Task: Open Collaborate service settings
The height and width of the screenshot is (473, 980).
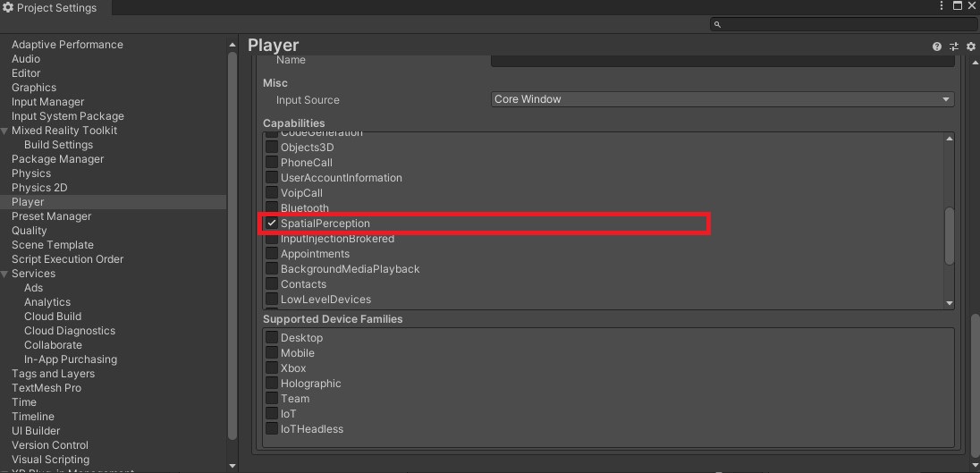Action: pos(53,345)
